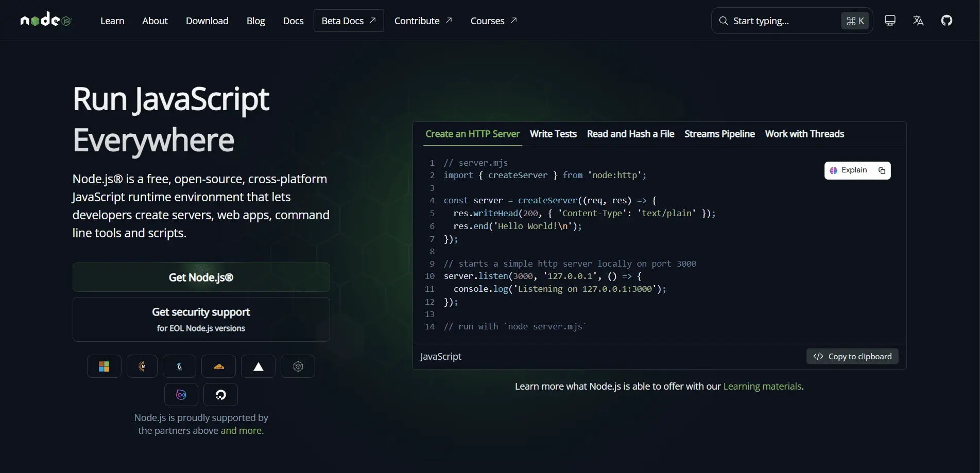This screenshot has width=980, height=473.
Task: Click the Copy to clipboard button
Action: [x=852, y=356]
